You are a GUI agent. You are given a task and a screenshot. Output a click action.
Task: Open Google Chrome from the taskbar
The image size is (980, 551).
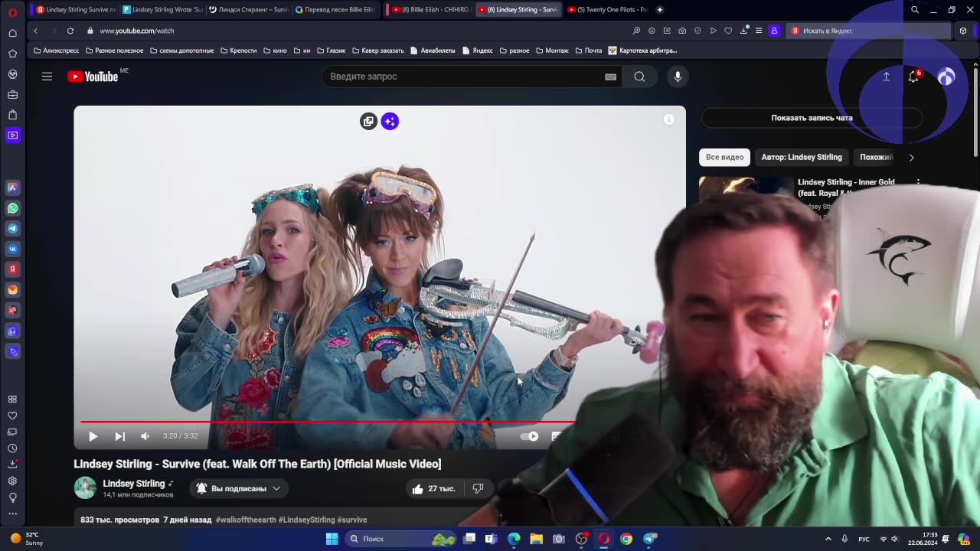[626, 539]
